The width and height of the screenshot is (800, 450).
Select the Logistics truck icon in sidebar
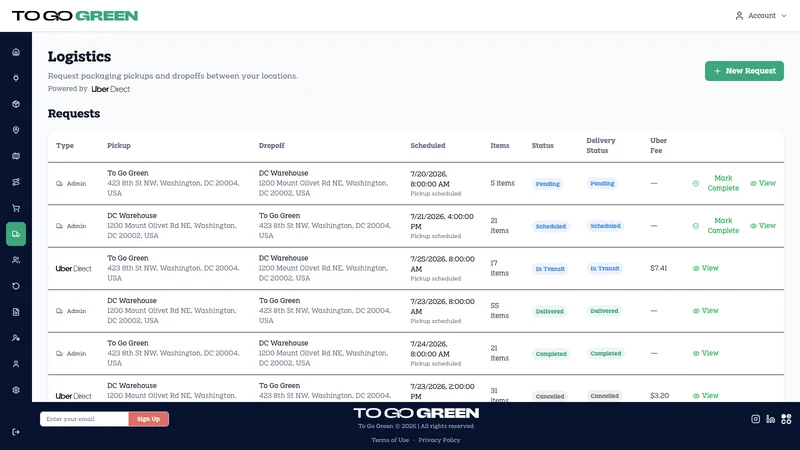pyautogui.click(x=16, y=234)
